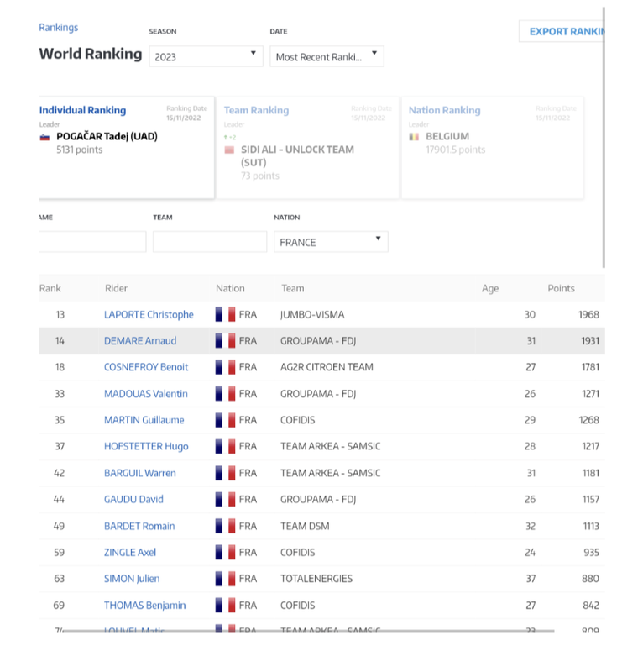Click the Belgium flag in Nation Ranking

pos(414,137)
